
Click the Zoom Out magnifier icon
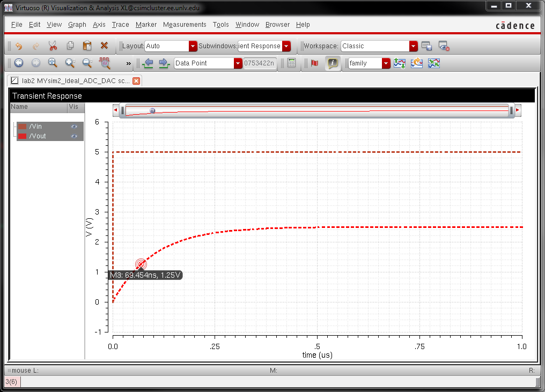[87, 63]
